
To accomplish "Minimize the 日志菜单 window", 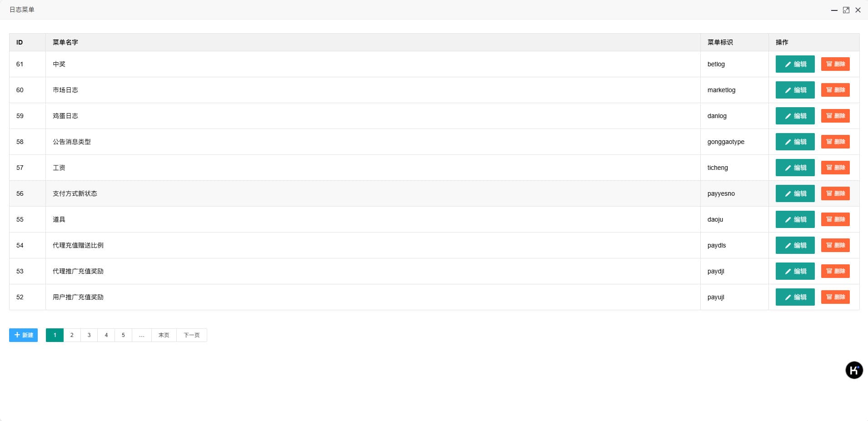I will (x=834, y=10).
